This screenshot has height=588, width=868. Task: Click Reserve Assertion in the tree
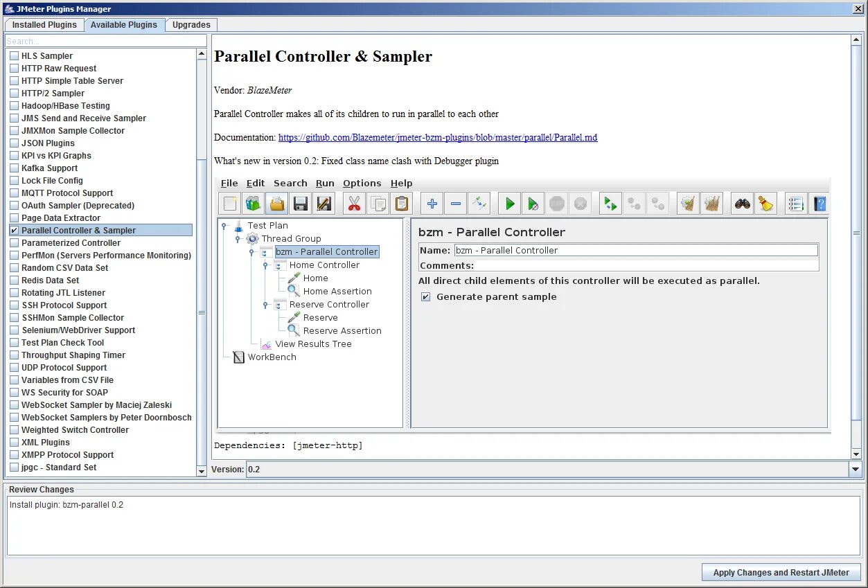tap(342, 331)
